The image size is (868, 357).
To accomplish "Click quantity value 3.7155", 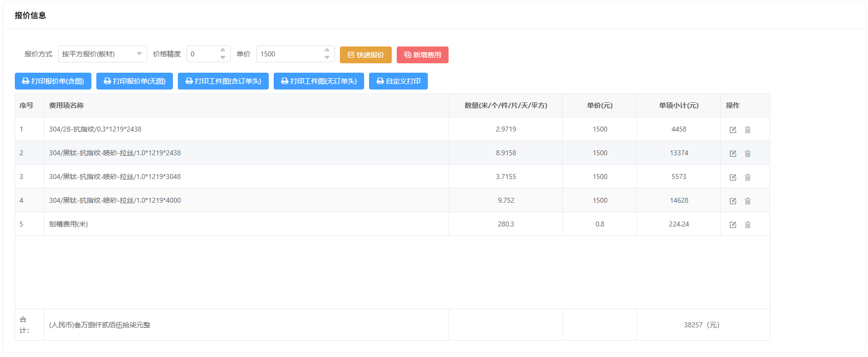I will tap(506, 177).
